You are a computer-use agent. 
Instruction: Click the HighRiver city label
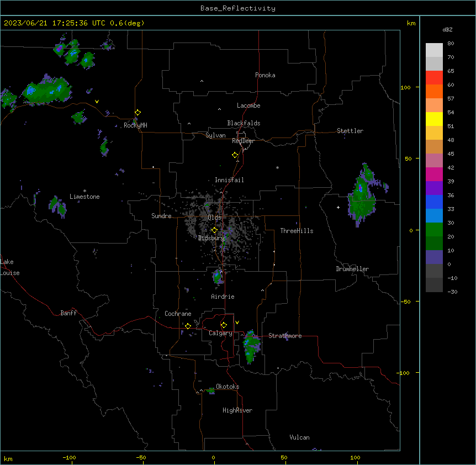pyautogui.click(x=237, y=410)
